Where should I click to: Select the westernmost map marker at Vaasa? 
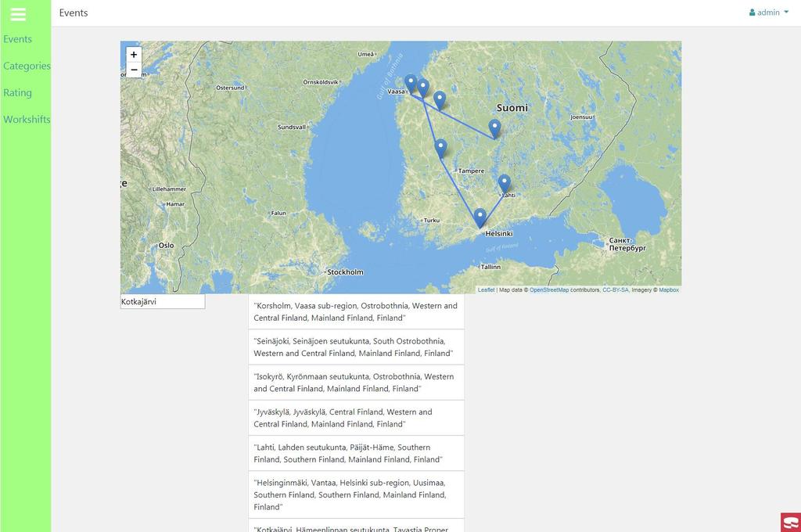(x=411, y=84)
